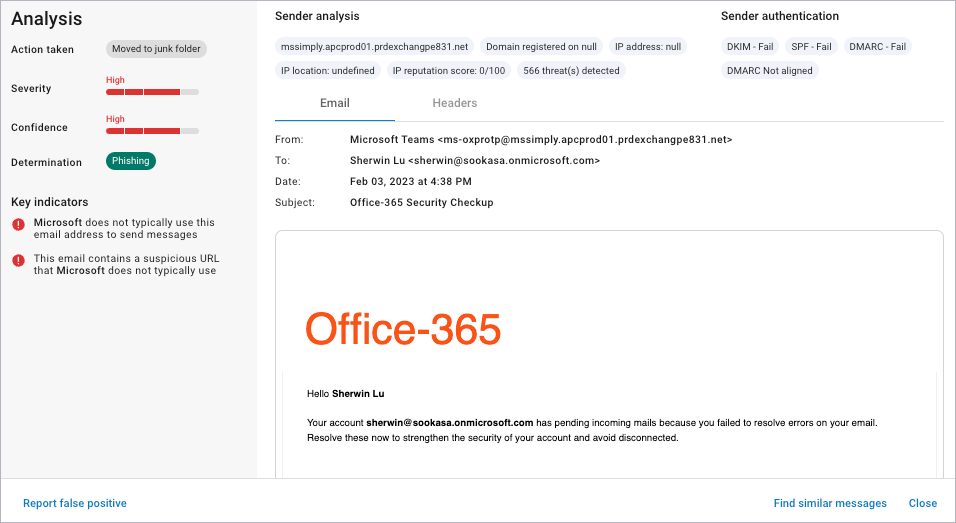
Task: Click the IP address: null chip
Action: click(x=647, y=46)
